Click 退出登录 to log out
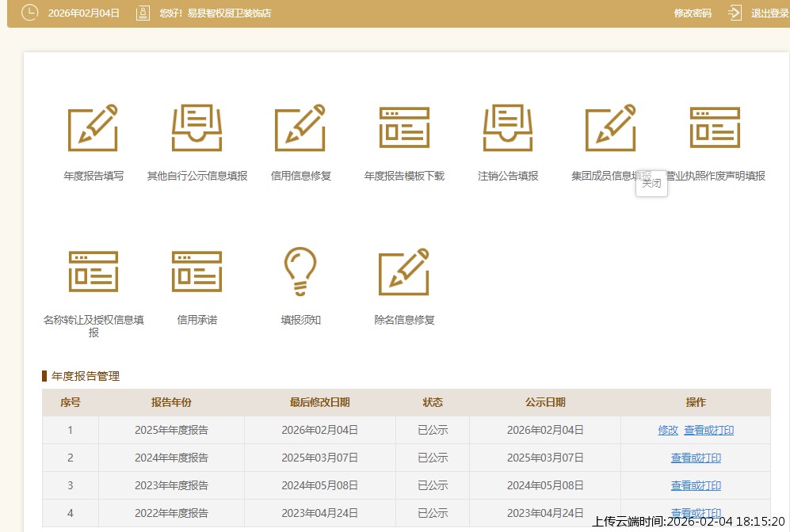The image size is (790, 532). [x=769, y=13]
